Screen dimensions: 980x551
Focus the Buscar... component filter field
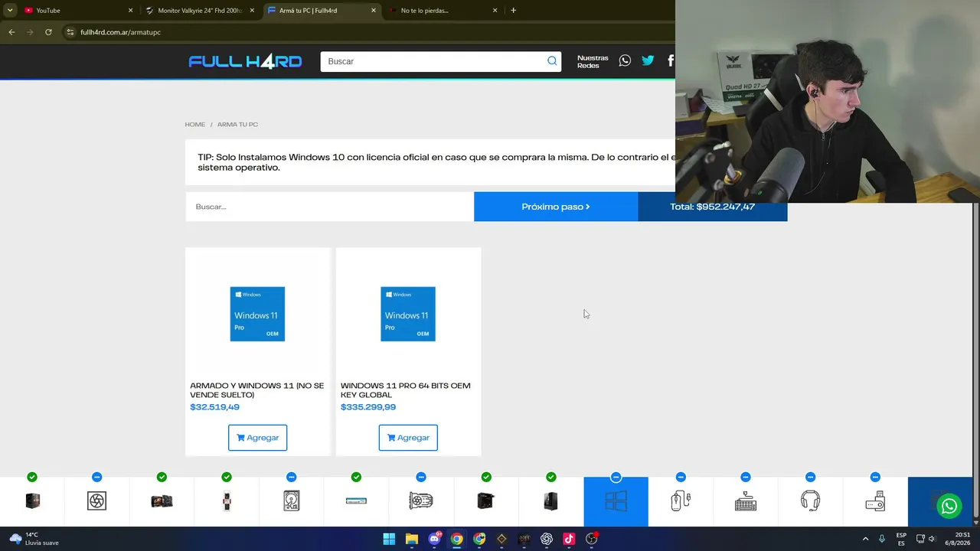coord(329,207)
